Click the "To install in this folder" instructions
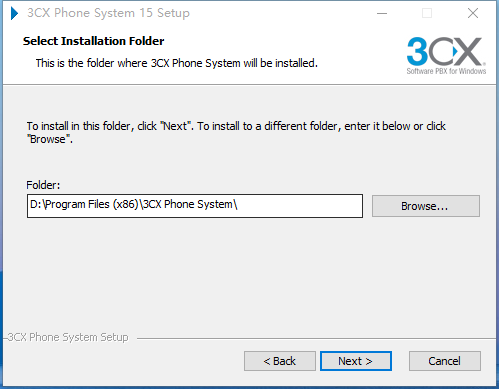The width and height of the screenshot is (499, 389). coord(236,132)
